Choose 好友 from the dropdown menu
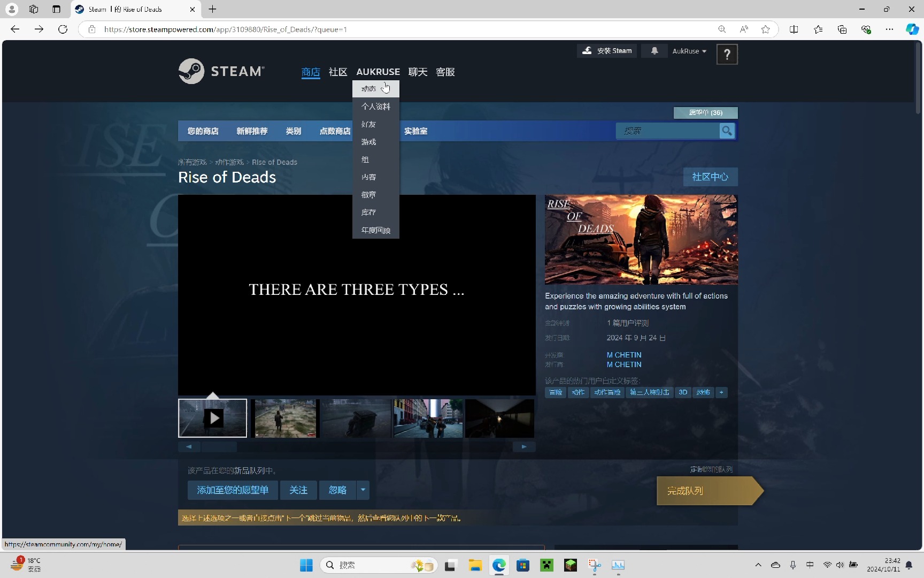Image resolution: width=924 pixels, height=578 pixels. (x=375, y=124)
